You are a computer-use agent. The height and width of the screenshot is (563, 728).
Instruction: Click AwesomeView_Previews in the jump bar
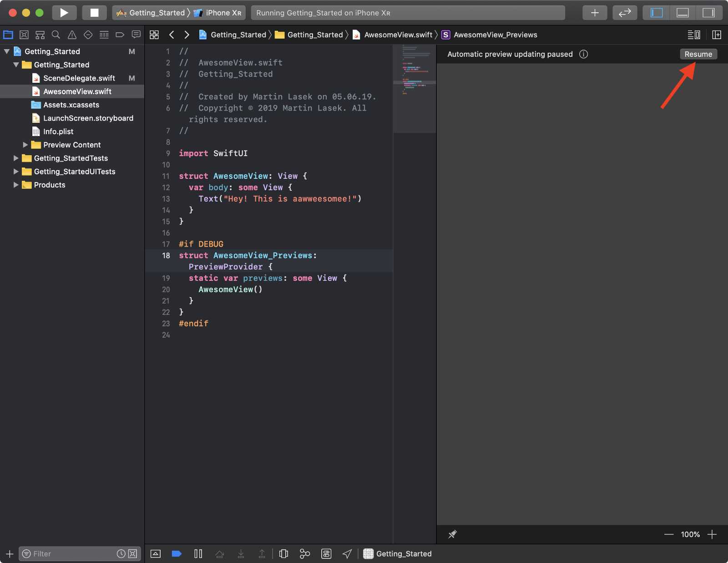495,35
